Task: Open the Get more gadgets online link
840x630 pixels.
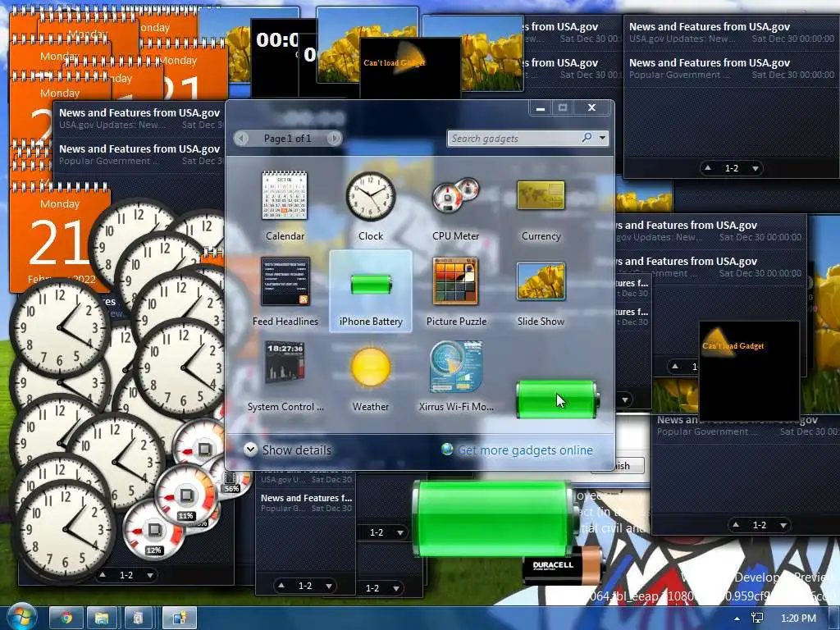Action: point(525,450)
